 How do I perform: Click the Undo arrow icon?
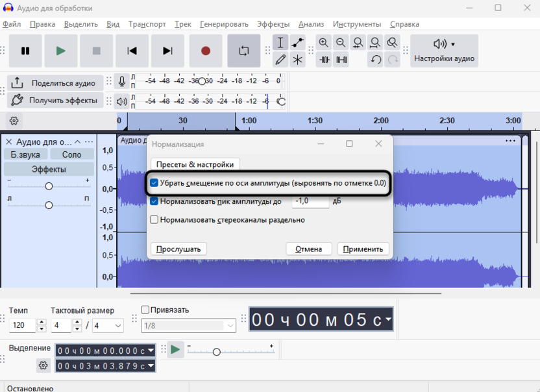pos(376,60)
